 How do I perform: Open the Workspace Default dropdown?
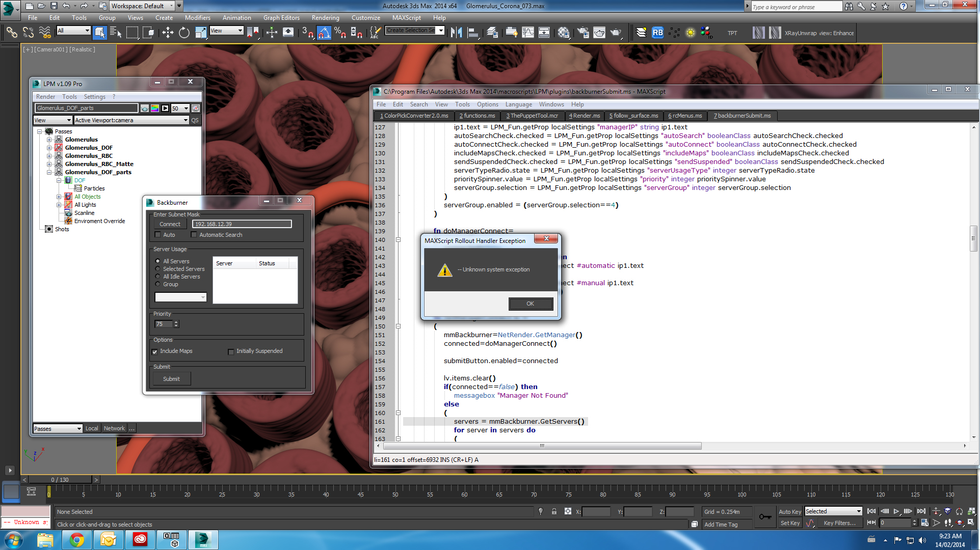tap(142, 6)
